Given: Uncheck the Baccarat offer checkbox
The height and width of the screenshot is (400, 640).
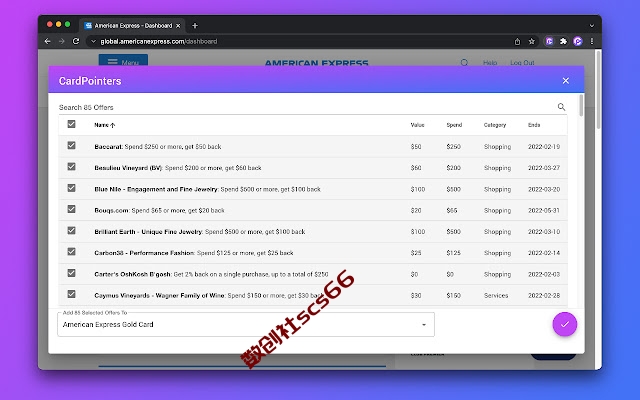Looking at the screenshot, I should [x=71, y=145].
